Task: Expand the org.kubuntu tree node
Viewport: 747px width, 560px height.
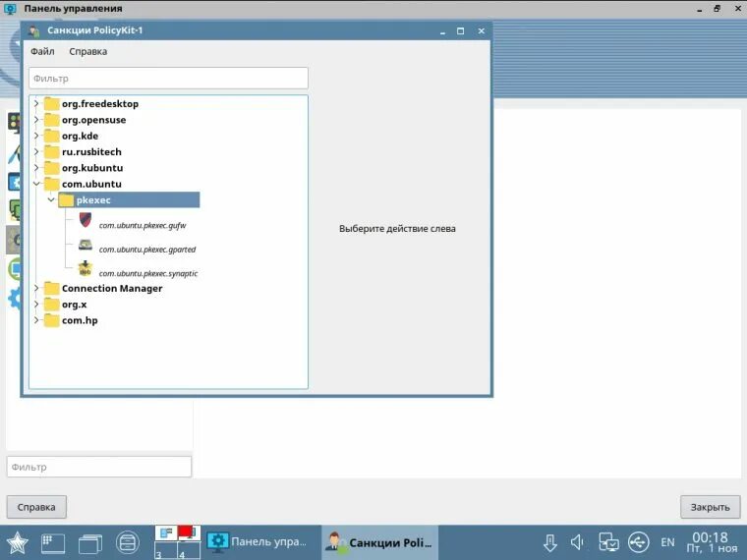Action: (36, 168)
